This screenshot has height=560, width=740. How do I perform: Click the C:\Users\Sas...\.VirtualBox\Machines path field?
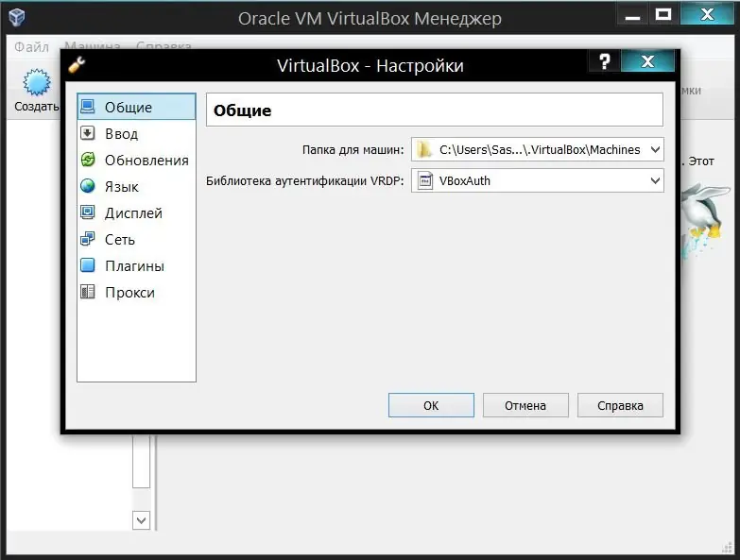(537, 149)
